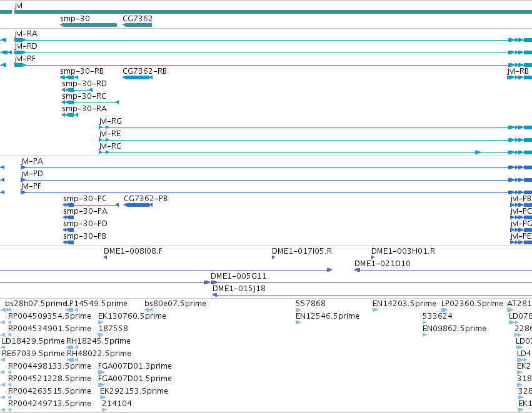
Task: Click the smp-30-PD protein label
Action: point(85,224)
